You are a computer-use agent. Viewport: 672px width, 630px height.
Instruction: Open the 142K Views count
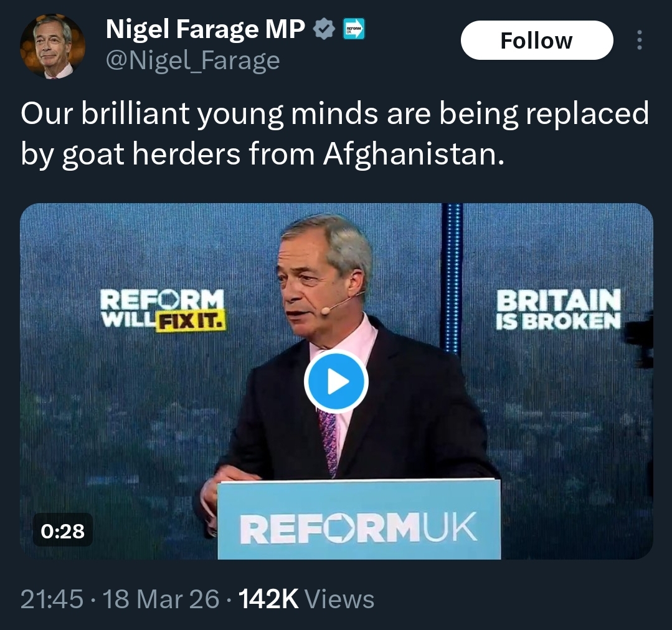(306, 599)
